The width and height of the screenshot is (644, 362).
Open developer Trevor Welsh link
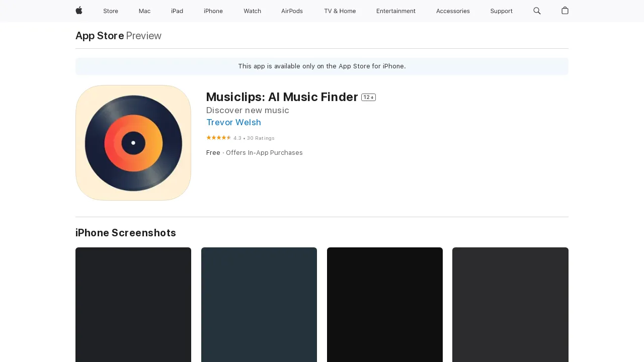pyautogui.click(x=233, y=122)
